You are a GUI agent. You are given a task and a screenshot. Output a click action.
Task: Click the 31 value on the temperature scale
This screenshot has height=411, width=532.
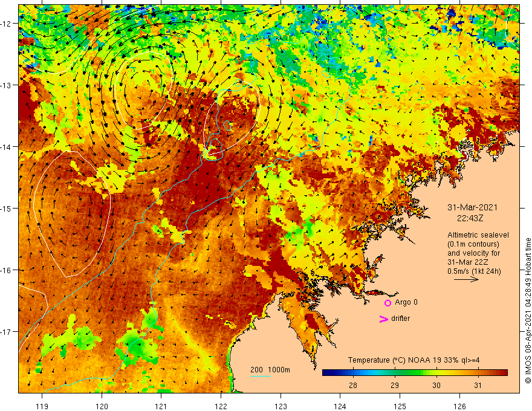click(x=478, y=385)
